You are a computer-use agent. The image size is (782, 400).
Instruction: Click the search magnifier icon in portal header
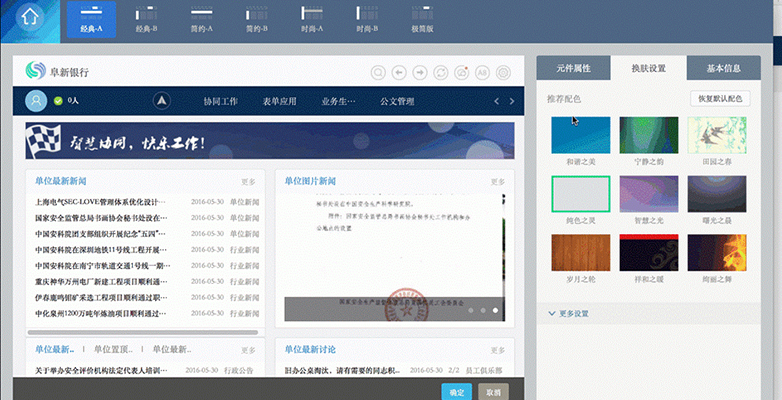pos(378,72)
